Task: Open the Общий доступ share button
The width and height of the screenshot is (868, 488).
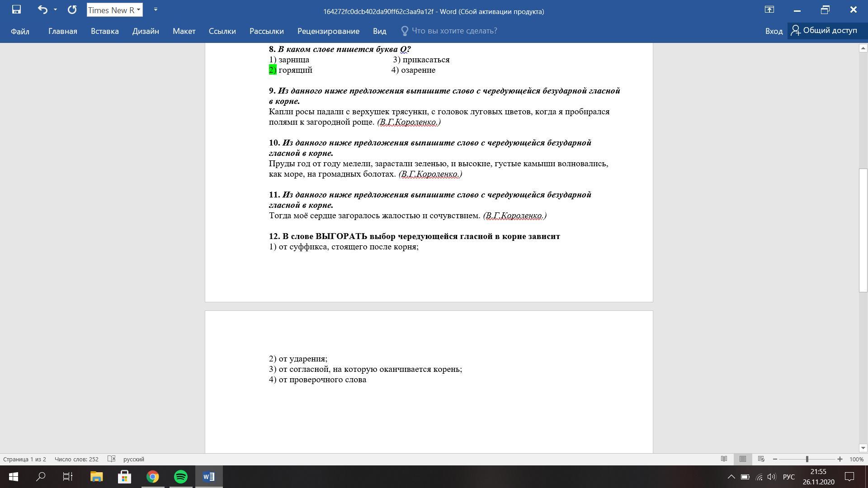Action: pos(824,31)
